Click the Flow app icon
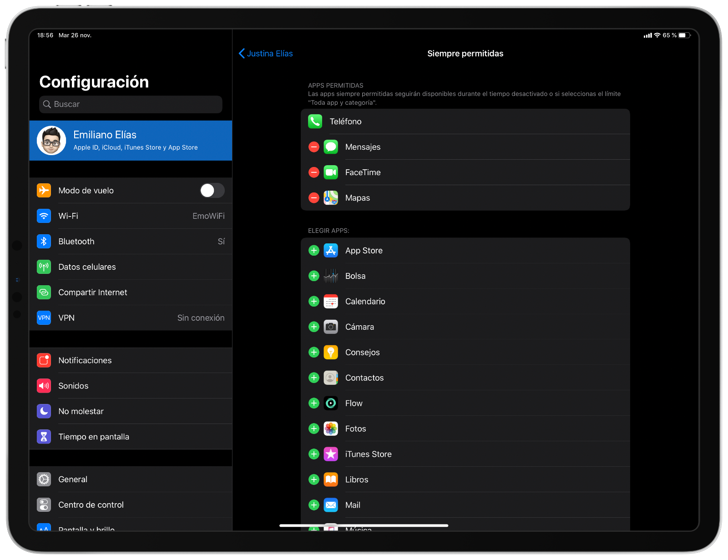Screen dimensions: 728x560 (x=331, y=404)
